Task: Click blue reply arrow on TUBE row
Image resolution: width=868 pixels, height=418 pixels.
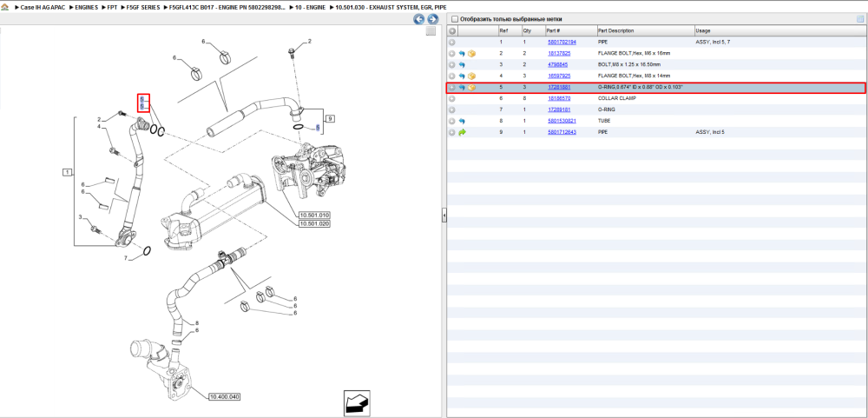Action: pos(463,121)
